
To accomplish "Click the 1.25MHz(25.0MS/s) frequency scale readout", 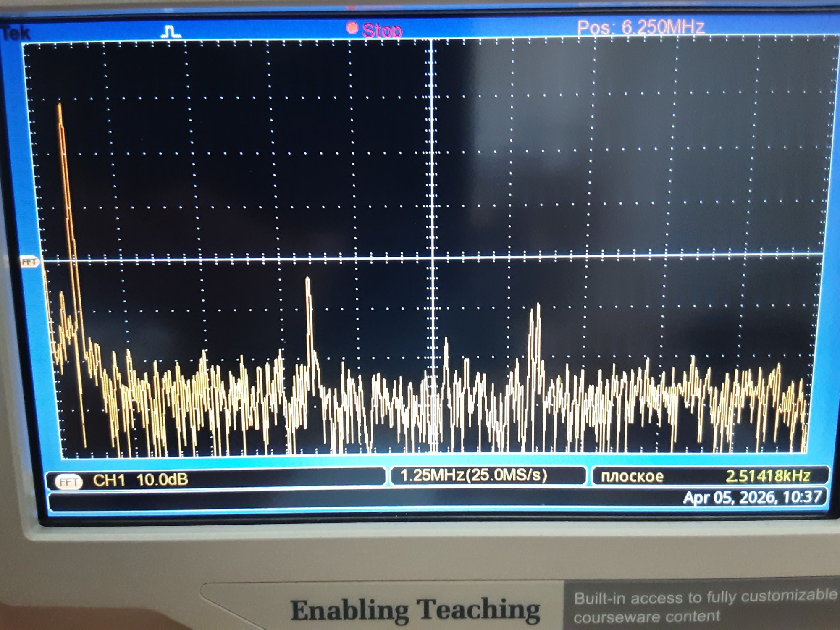I will point(473,475).
